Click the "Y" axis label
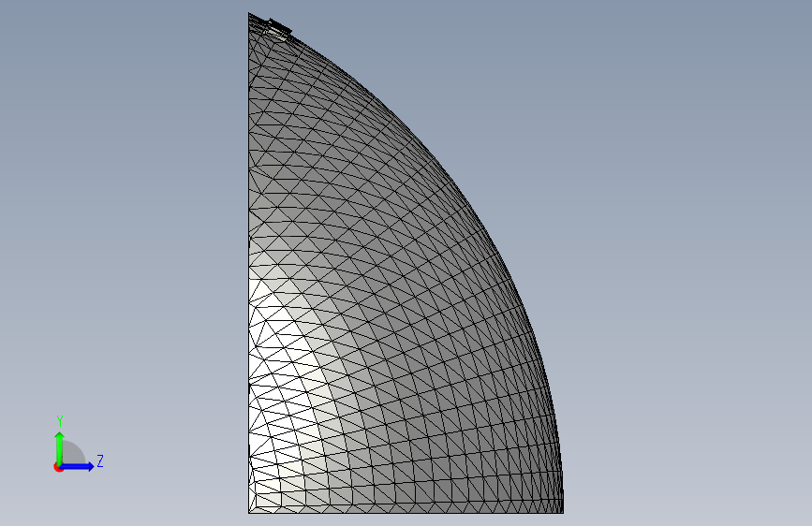The height and width of the screenshot is (526, 812). (60, 421)
